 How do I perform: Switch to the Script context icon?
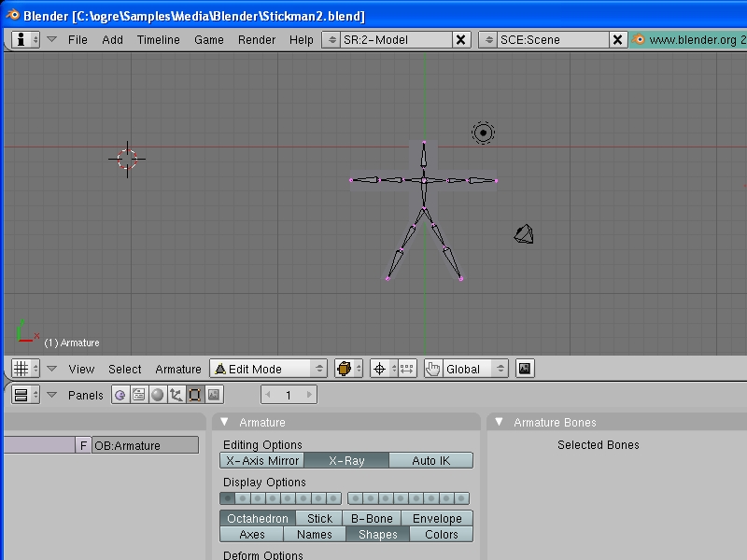point(138,395)
